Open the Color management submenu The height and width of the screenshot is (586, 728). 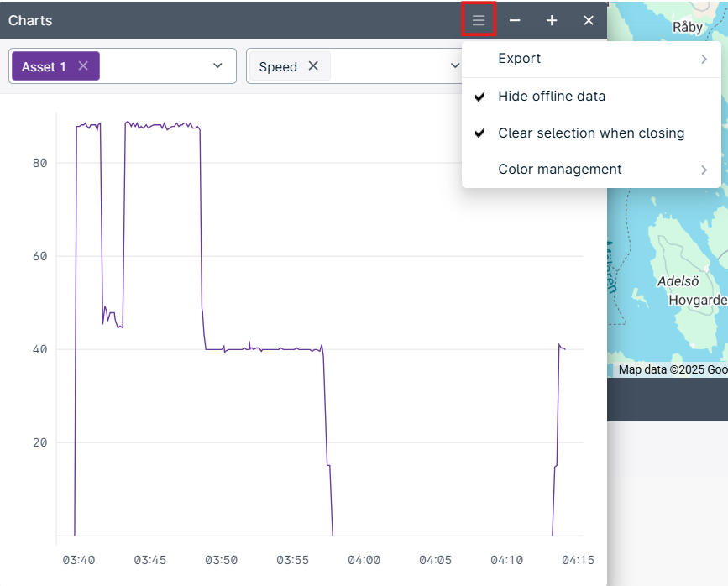[x=559, y=170]
